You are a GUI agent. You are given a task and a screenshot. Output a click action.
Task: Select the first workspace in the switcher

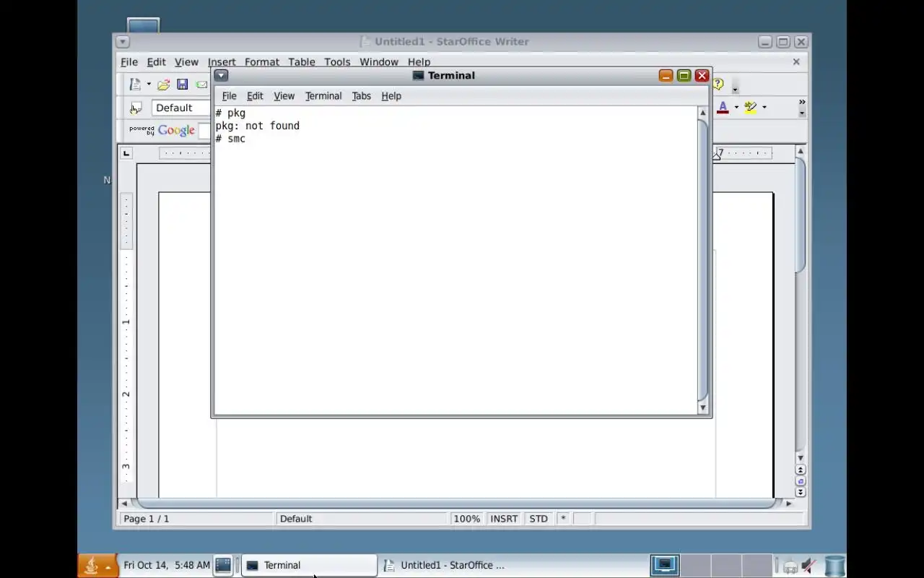664,565
